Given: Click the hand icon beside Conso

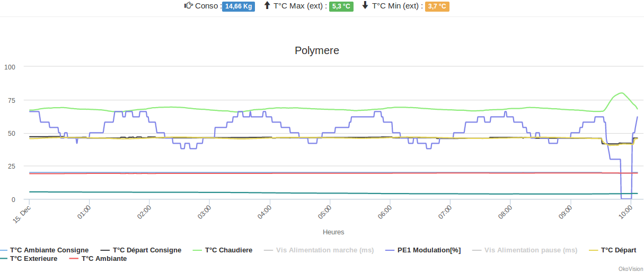Looking at the screenshot, I should click(188, 6).
